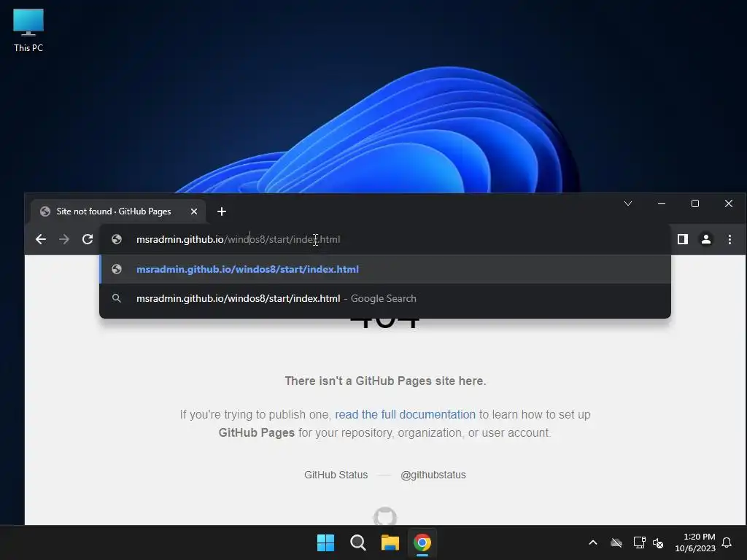Viewport: 747px width, 560px height.
Task: Open the @githubstatus link
Action: tap(433, 475)
